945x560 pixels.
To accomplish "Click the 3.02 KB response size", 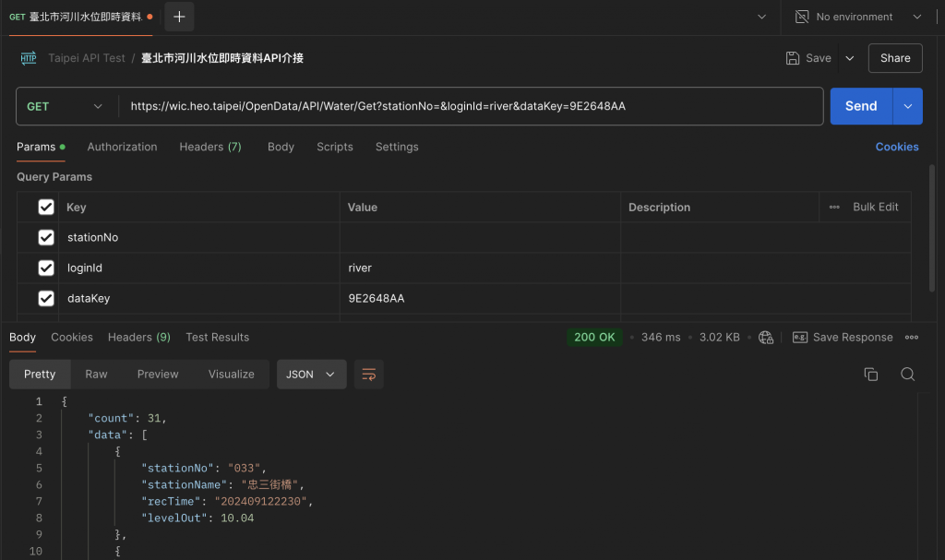I will pyautogui.click(x=720, y=337).
